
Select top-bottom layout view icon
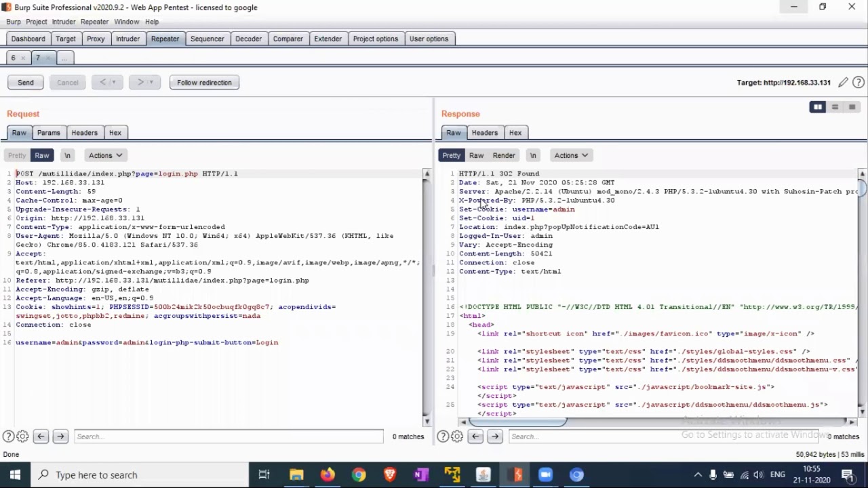click(x=835, y=107)
